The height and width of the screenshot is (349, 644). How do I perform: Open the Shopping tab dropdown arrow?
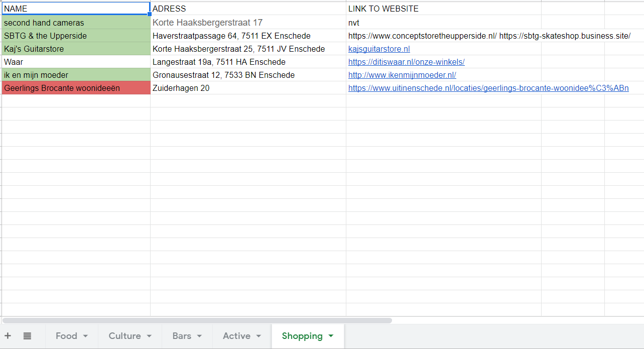pyautogui.click(x=330, y=336)
